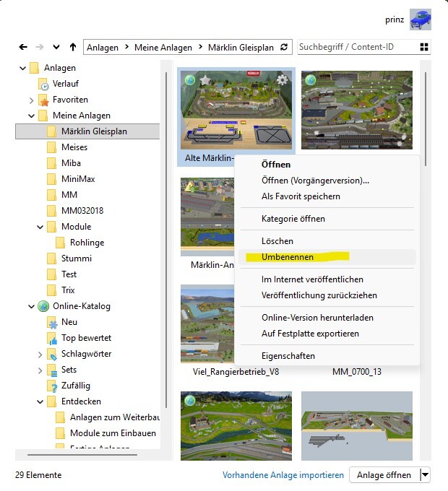
Task: Open the Anlage öffnen dropdown arrow
Action: pos(425,475)
